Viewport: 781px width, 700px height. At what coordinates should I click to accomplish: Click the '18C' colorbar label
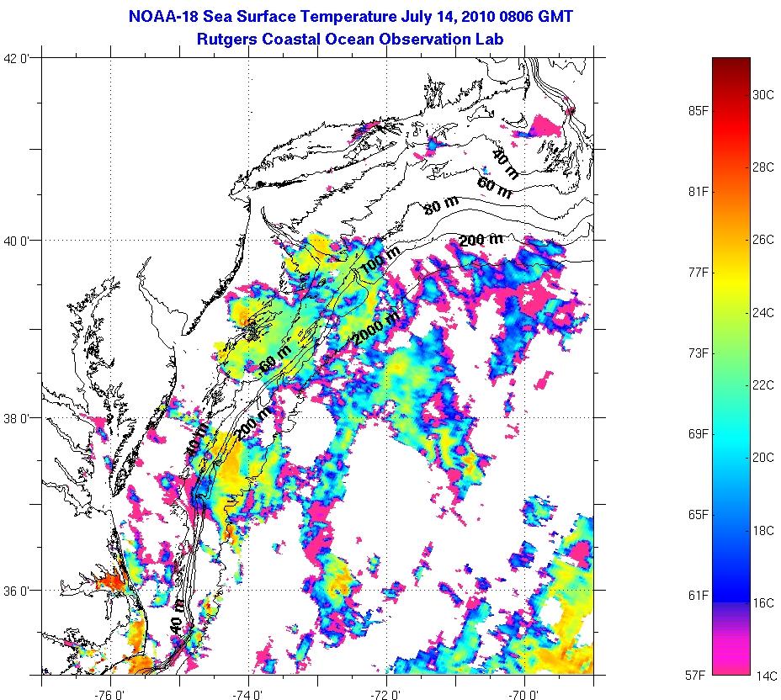coord(762,531)
